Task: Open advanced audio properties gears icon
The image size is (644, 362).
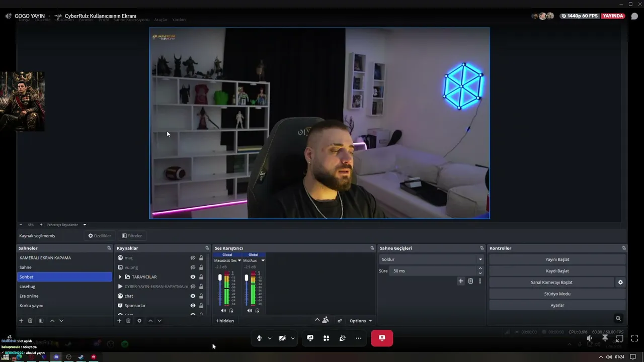Action: point(340,321)
